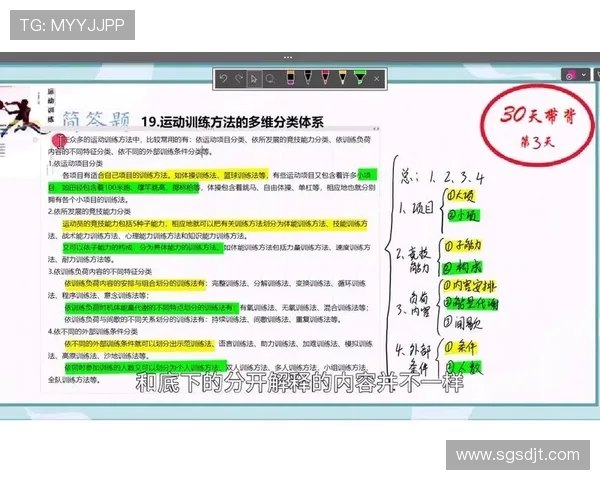Pick the eraser tool in annotation toolbar
Screen dimensions: 600x480
pos(291,78)
